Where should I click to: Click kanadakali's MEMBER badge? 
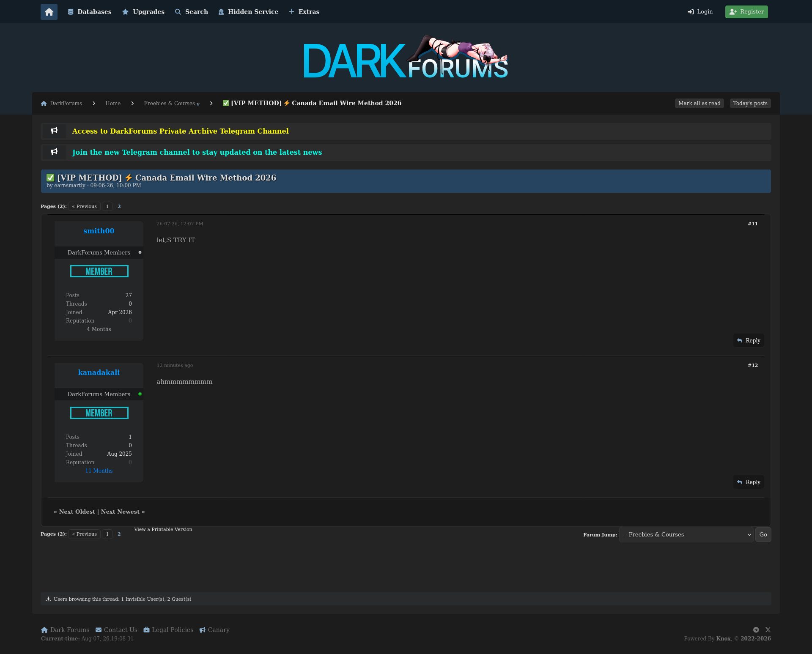pos(99,413)
